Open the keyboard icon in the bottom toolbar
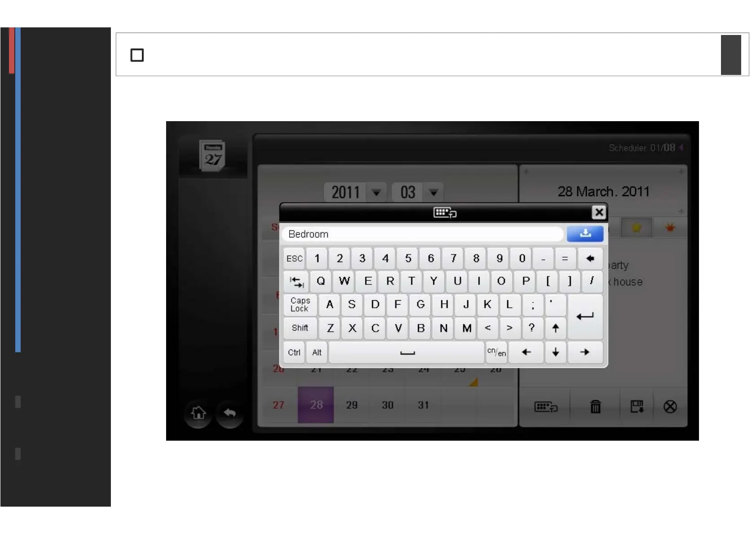The image size is (756, 534). click(545, 407)
